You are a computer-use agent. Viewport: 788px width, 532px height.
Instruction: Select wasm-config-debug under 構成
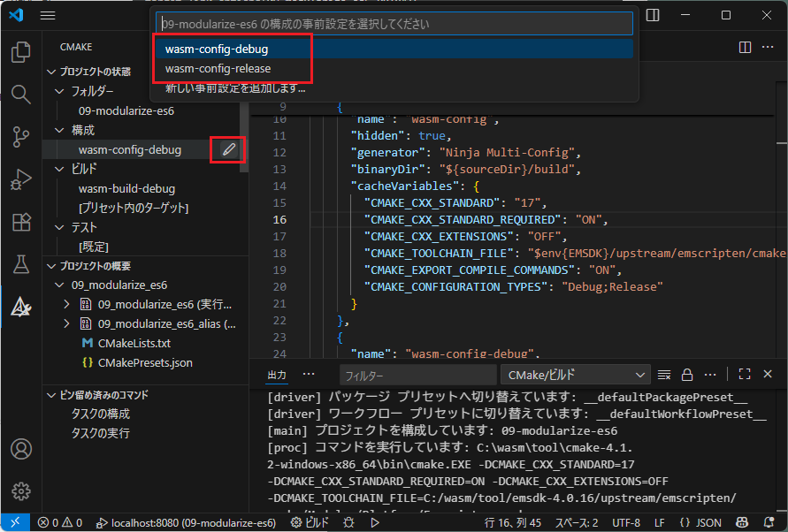pyautogui.click(x=130, y=149)
